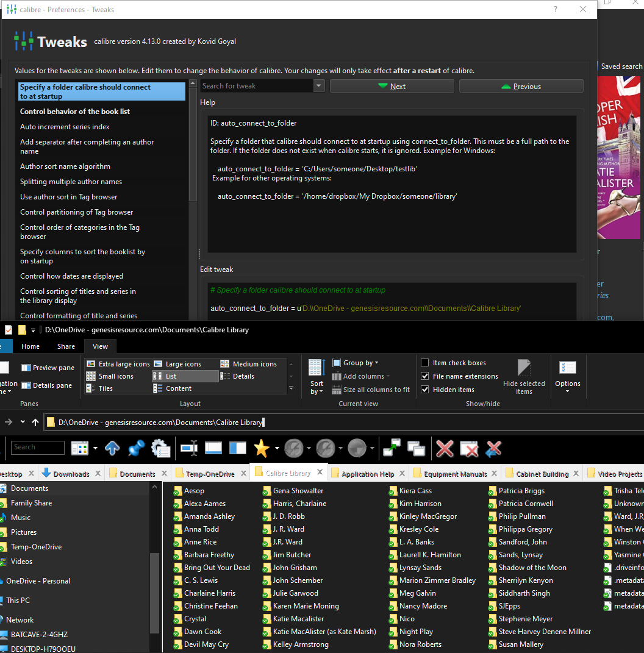Open the Share ribbon tab

coord(66,346)
